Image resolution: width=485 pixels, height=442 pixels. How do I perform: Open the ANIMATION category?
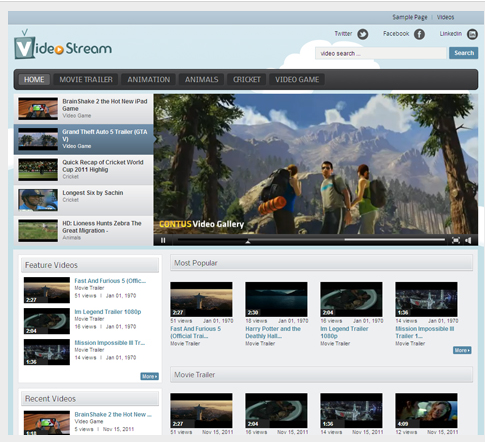[x=149, y=80]
